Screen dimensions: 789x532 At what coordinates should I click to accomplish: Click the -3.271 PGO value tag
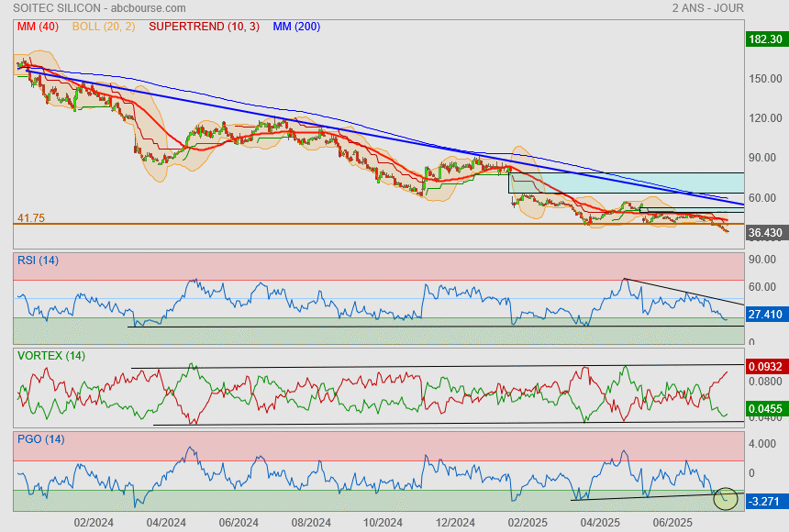pos(765,502)
